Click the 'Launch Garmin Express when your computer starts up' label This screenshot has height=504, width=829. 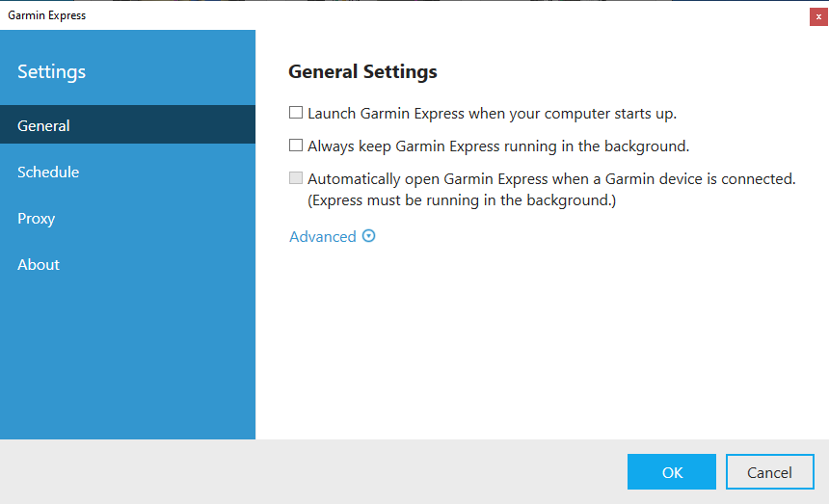[493, 114]
